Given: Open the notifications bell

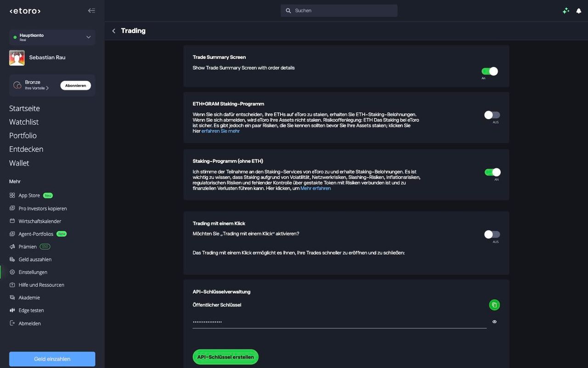Looking at the screenshot, I should [x=579, y=11].
